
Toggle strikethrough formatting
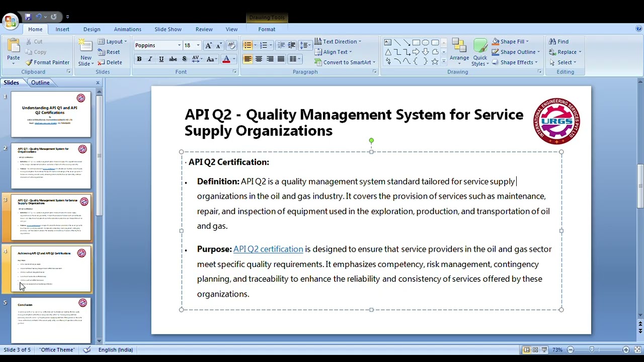click(173, 59)
